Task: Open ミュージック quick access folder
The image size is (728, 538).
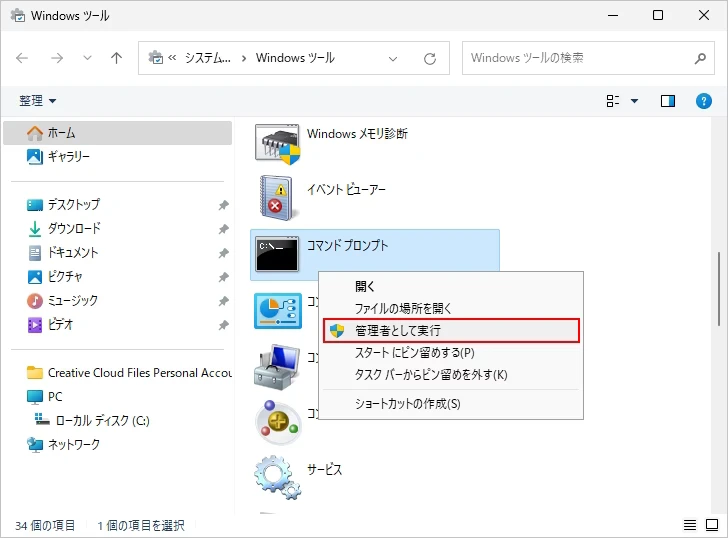Action: click(117, 300)
